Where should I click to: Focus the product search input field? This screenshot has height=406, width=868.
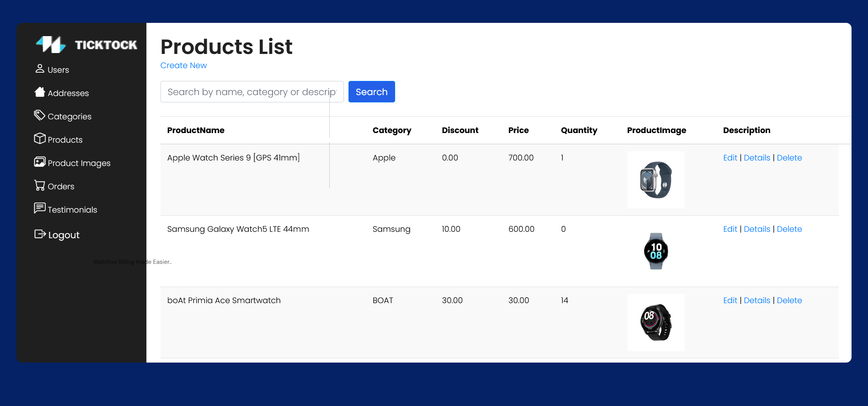pos(252,92)
